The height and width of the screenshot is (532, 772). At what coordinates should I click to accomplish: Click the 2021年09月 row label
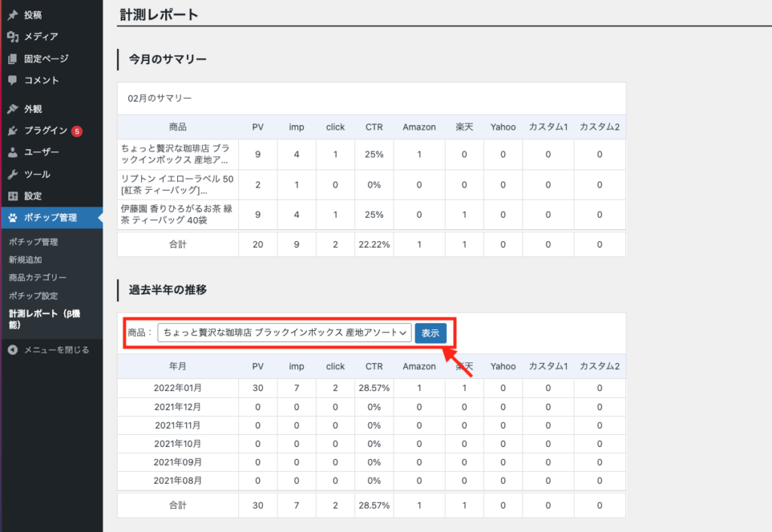tap(178, 463)
